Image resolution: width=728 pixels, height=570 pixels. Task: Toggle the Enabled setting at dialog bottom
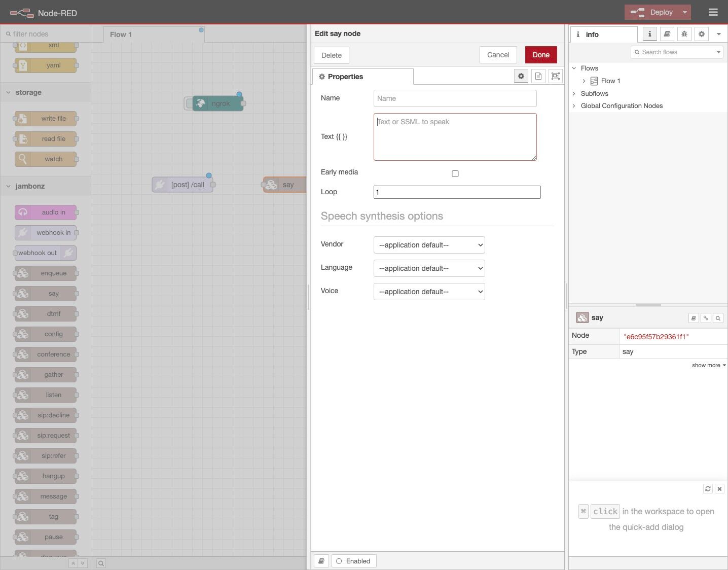(353, 561)
